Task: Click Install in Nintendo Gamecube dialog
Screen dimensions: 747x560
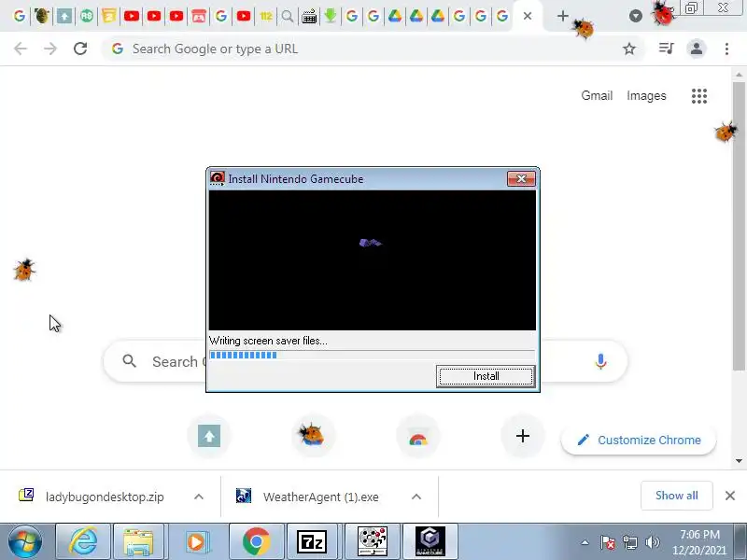Action: click(x=486, y=376)
